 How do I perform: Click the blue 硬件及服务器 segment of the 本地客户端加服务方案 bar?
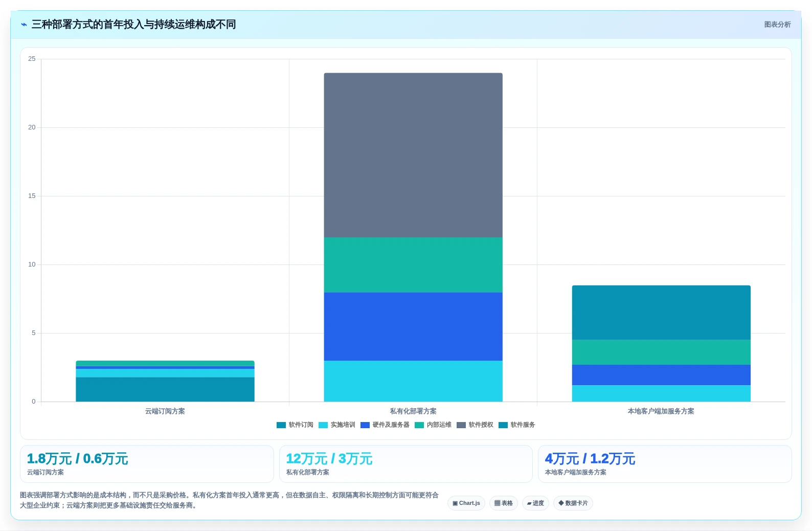(661, 375)
